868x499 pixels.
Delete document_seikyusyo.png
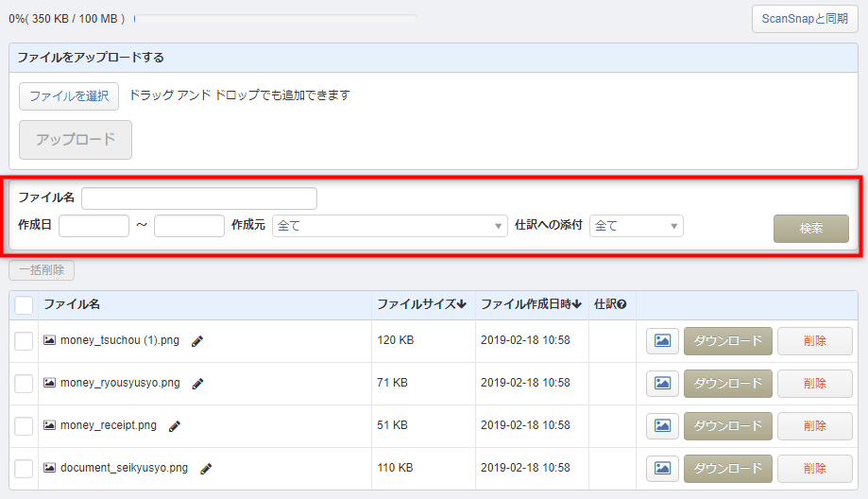coord(815,469)
